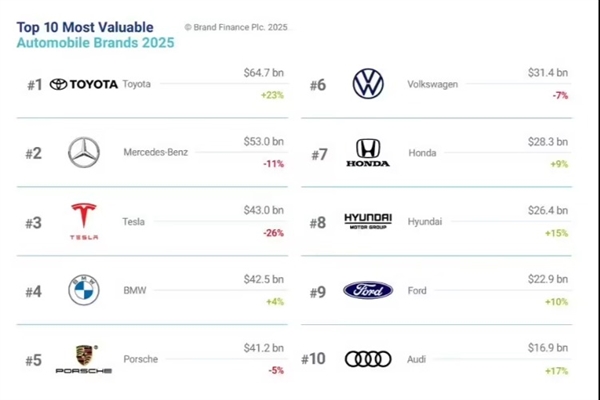Click the Honda logo
This screenshot has height=400, width=600.
click(368, 153)
